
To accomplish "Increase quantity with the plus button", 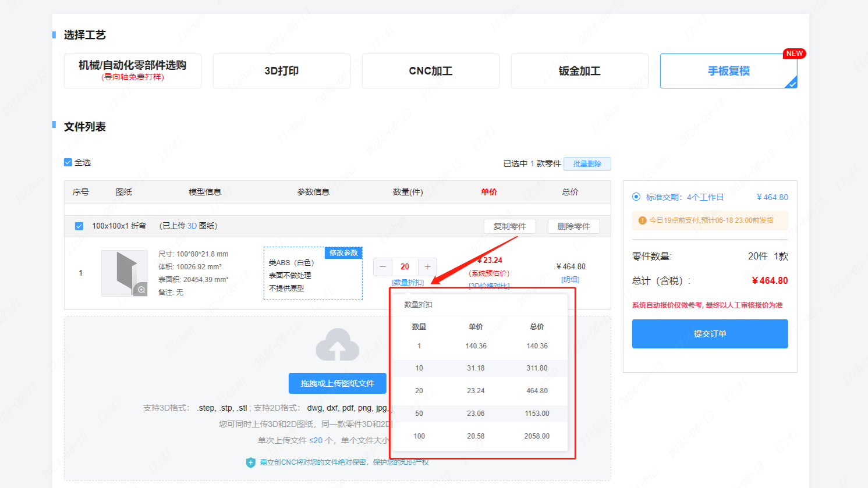I will pyautogui.click(x=427, y=267).
